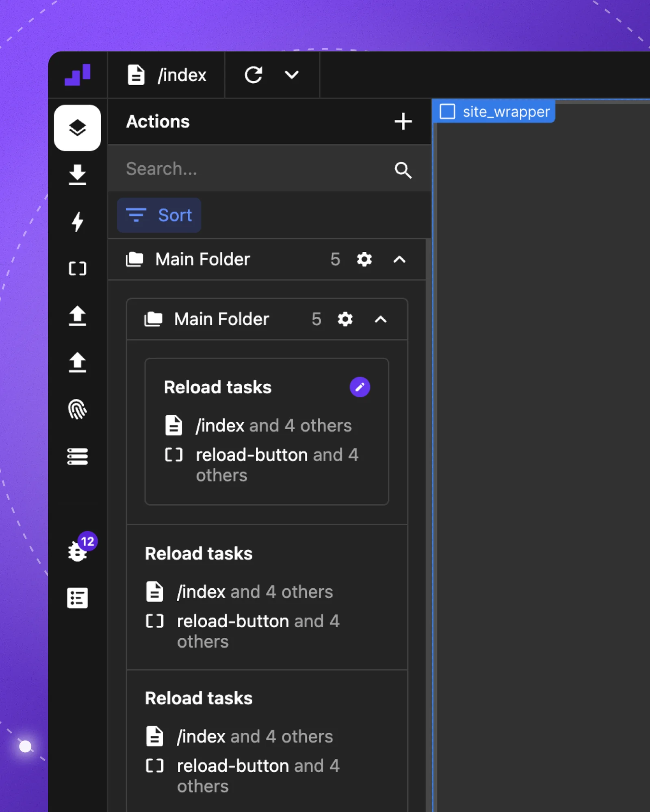Open the layers panel in sidebar
The image size is (650, 812).
(78, 128)
